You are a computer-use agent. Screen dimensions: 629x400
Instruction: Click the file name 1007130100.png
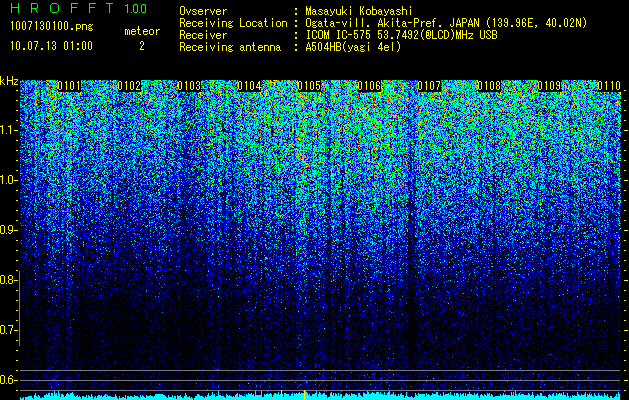tap(52, 27)
